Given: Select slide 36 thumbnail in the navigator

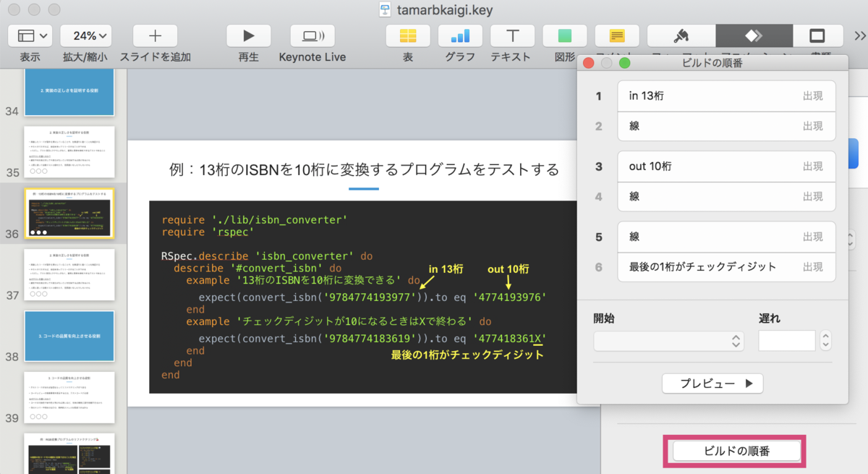Looking at the screenshot, I should point(69,213).
